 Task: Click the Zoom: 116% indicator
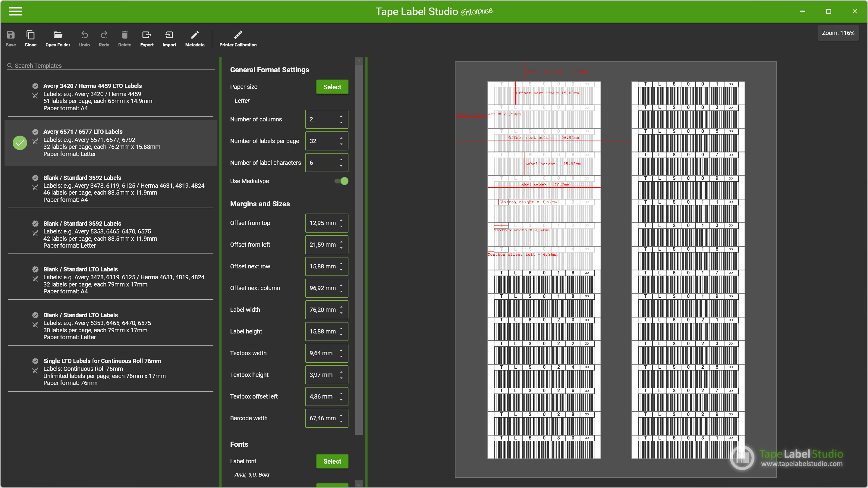tap(838, 33)
